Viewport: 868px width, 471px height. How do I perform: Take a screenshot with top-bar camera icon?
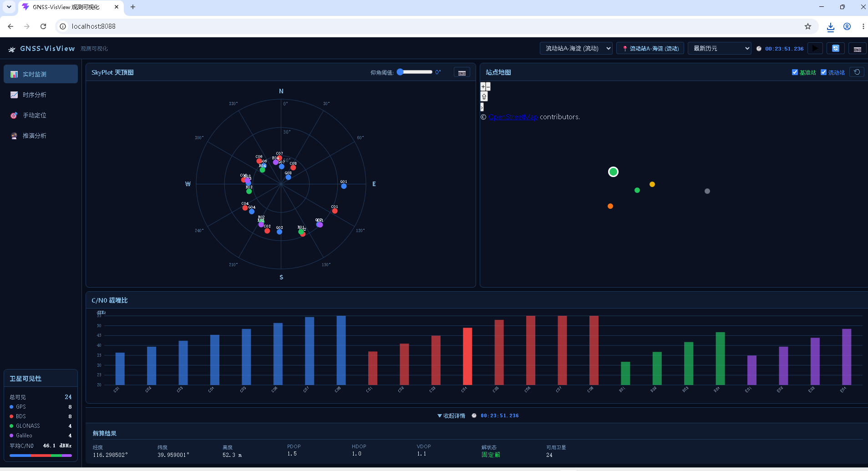pos(857,49)
